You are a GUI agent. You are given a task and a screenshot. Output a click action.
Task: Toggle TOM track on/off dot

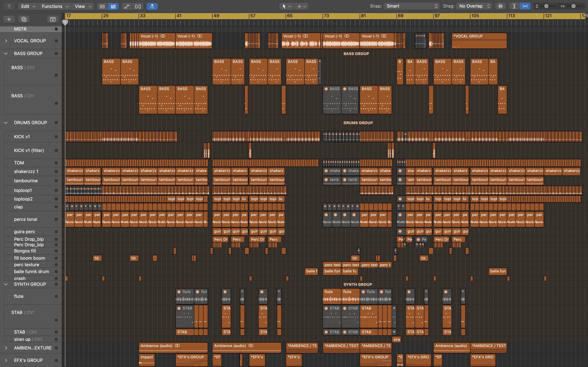coord(56,163)
